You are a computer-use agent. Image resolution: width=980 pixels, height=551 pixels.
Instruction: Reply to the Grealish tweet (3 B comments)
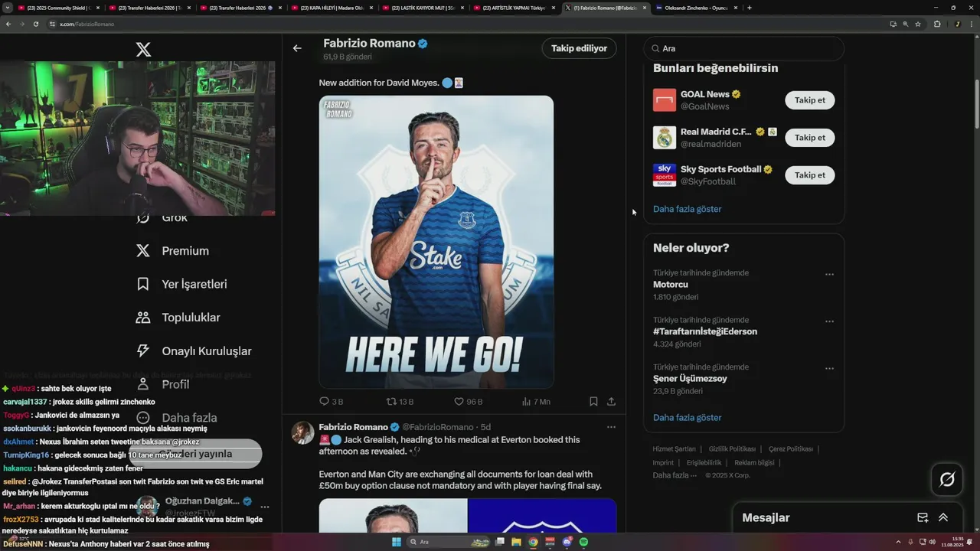(x=331, y=401)
